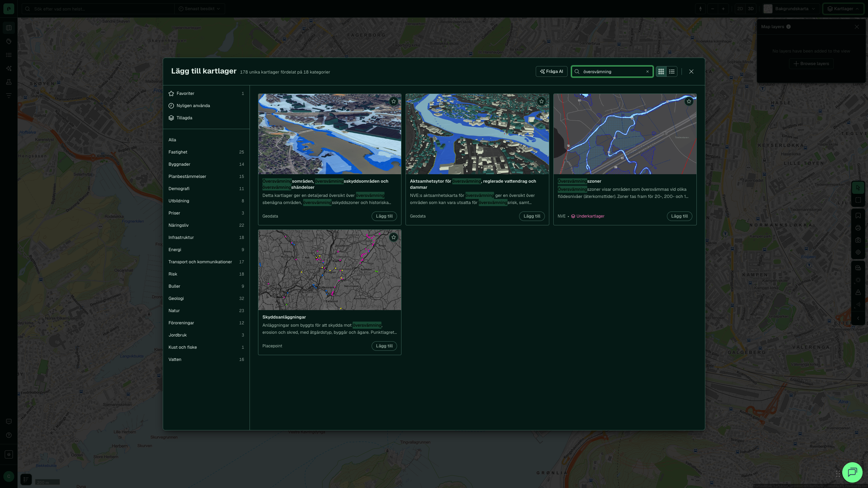868x488 pixels.
Task: Add the Översvämningsområden layer with Lägg till
Action: [x=384, y=216]
